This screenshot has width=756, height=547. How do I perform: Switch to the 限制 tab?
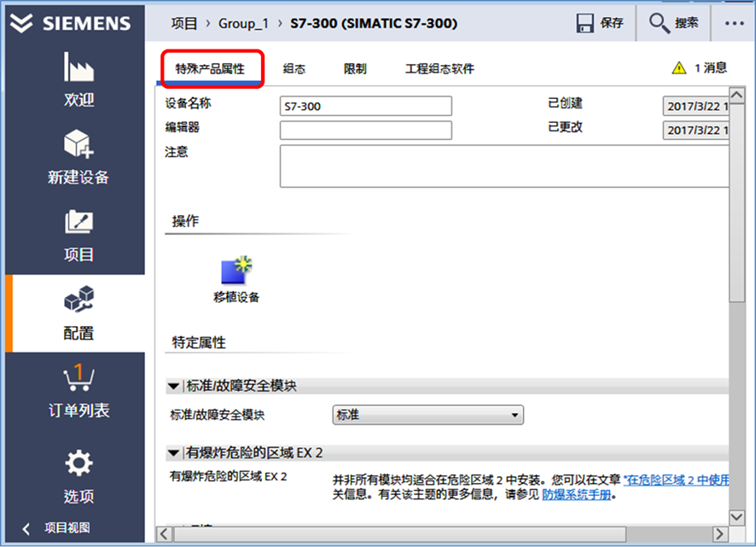[355, 69]
